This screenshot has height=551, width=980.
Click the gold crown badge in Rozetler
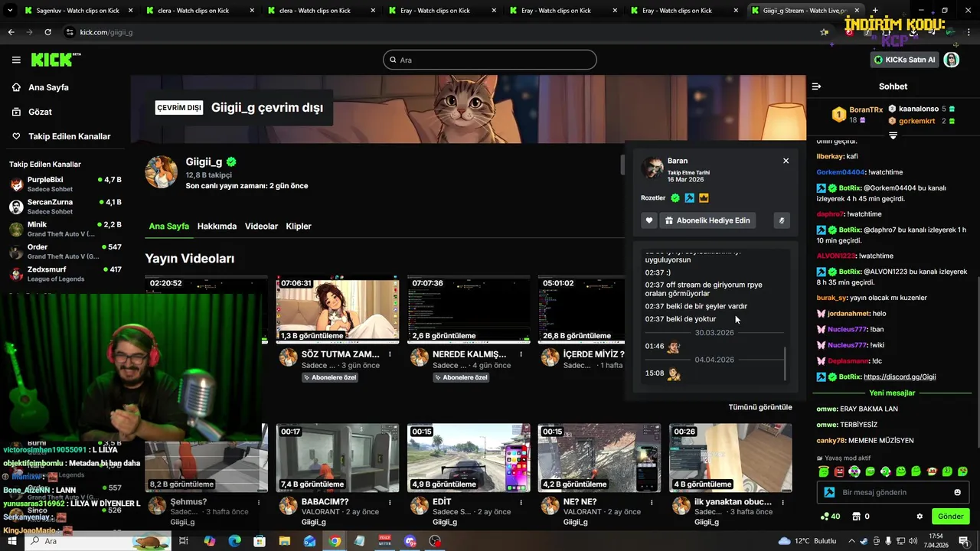(x=704, y=198)
